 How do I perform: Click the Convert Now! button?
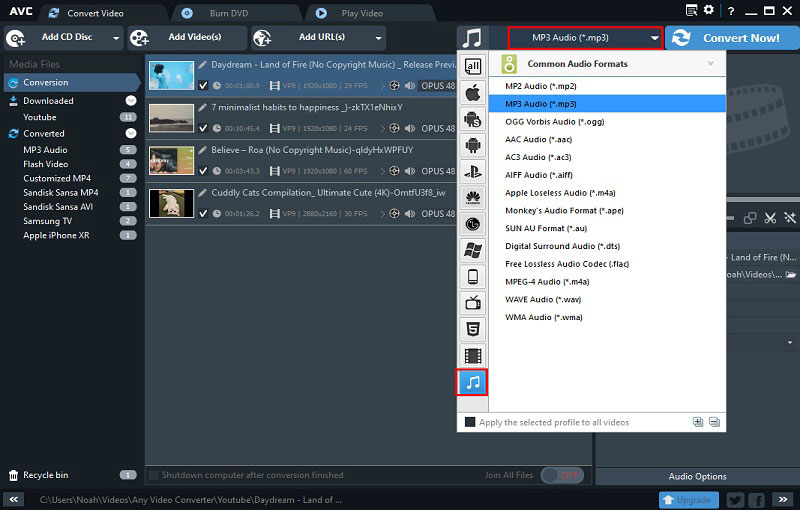point(732,38)
